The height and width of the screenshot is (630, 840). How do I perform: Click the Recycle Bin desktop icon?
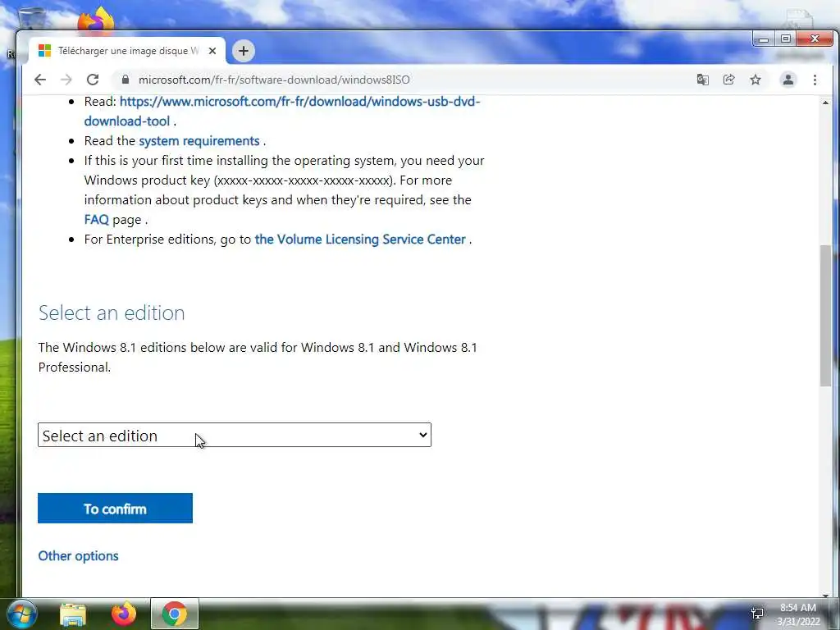click(x=31, y=17)
